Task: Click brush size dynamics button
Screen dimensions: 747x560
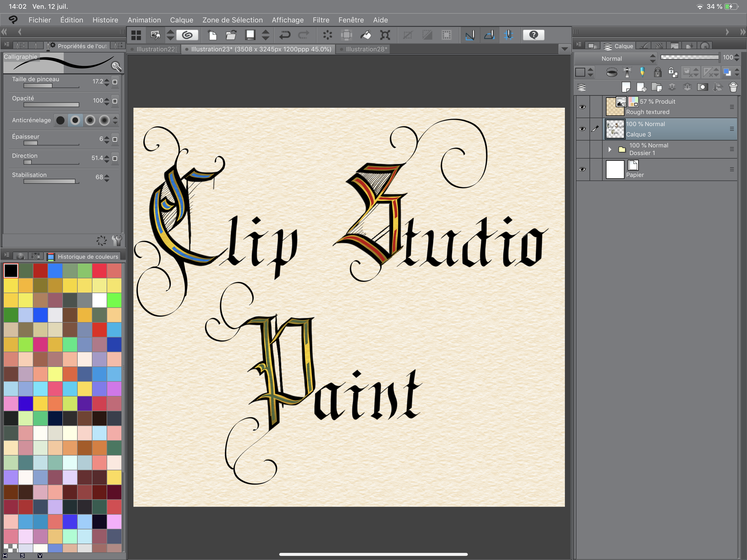Action: coord(115,82)
